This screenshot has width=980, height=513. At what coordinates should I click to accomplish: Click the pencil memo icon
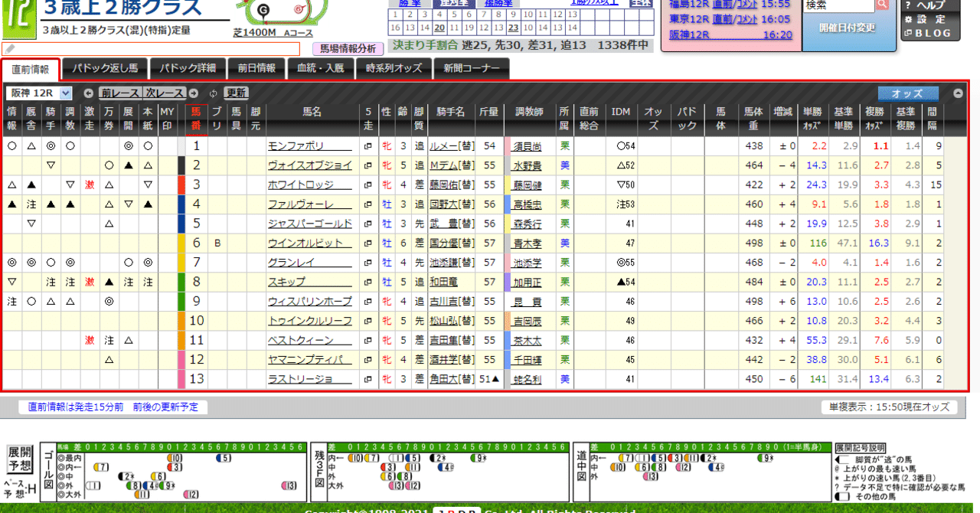tap(9, 49)
